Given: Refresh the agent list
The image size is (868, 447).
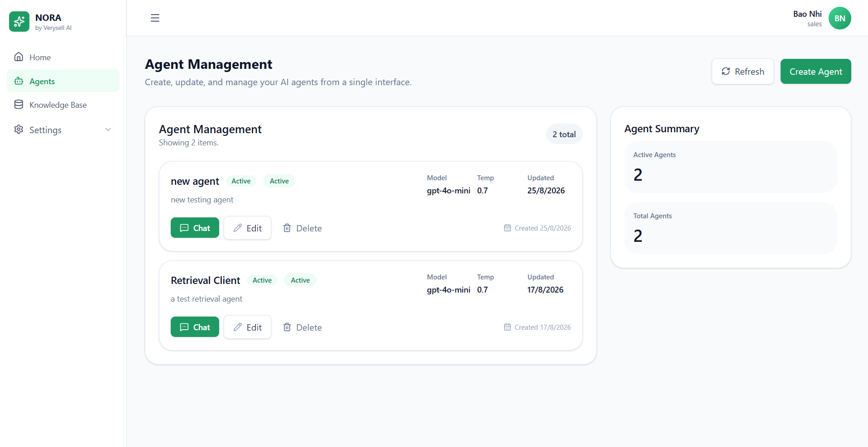Looking at the screenshot, I should (x=743, y=72).
